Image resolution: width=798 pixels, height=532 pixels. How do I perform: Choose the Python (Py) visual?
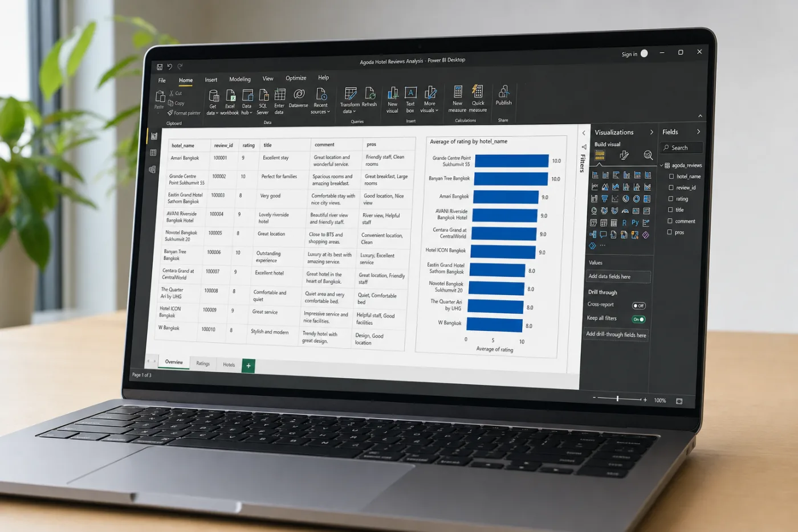coord(635,223)
